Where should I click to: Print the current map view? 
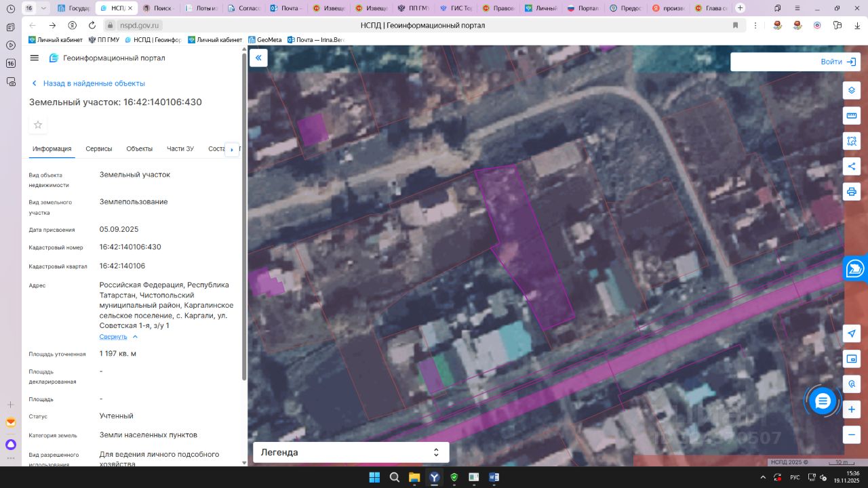tap(852, 191)
